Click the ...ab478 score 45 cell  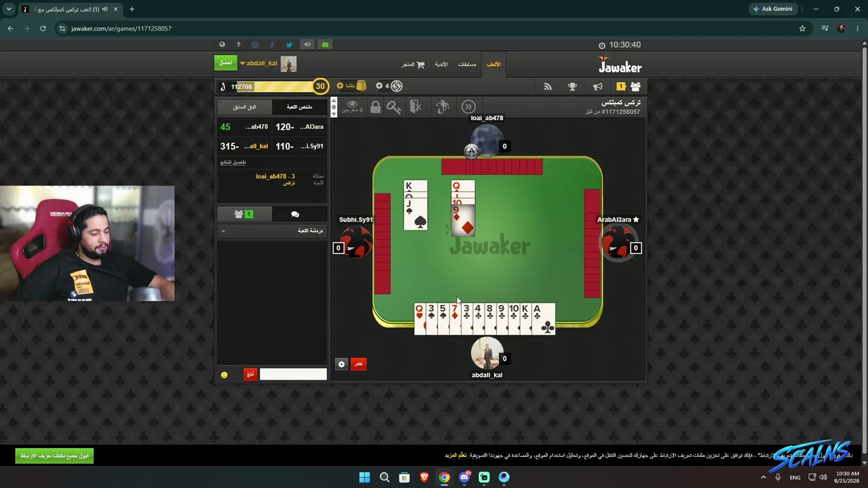[245, 127]
